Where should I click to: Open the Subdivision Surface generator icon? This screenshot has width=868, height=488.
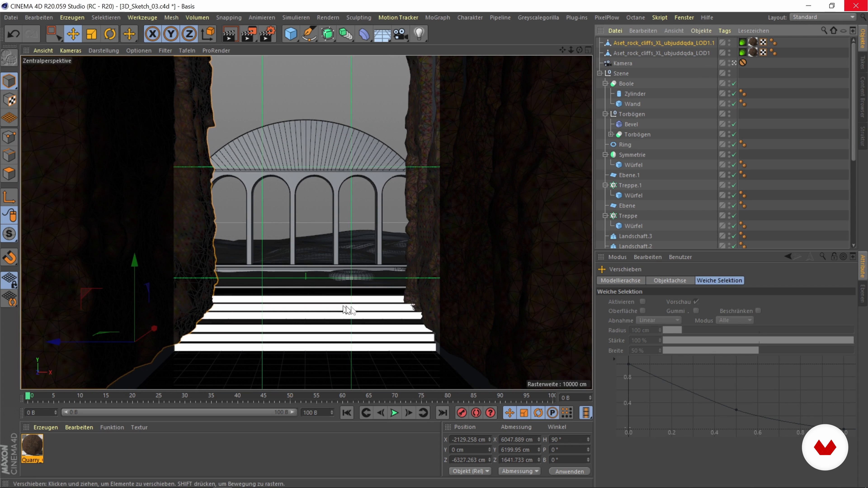point(328,34)
